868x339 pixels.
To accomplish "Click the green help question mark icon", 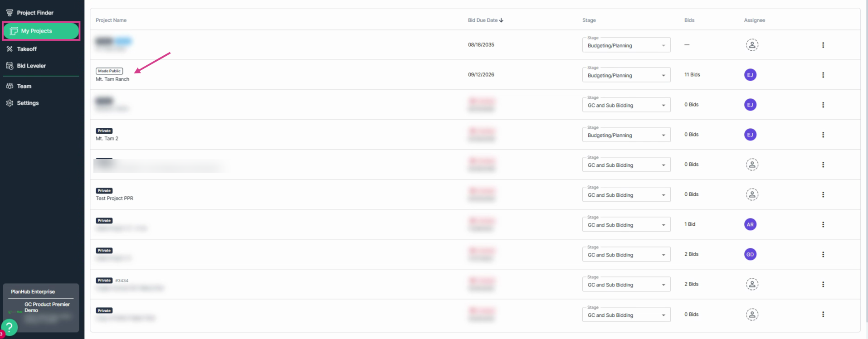I will (9, 327).
